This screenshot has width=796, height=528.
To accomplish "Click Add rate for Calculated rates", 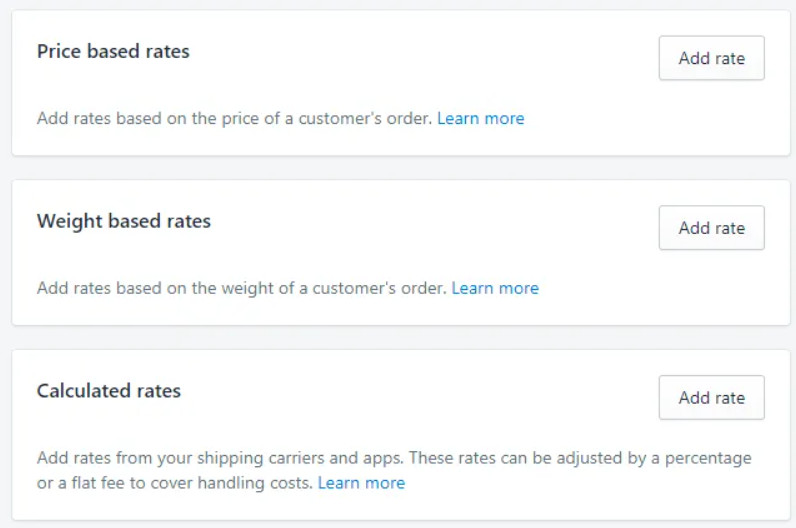I will [711, 398].
